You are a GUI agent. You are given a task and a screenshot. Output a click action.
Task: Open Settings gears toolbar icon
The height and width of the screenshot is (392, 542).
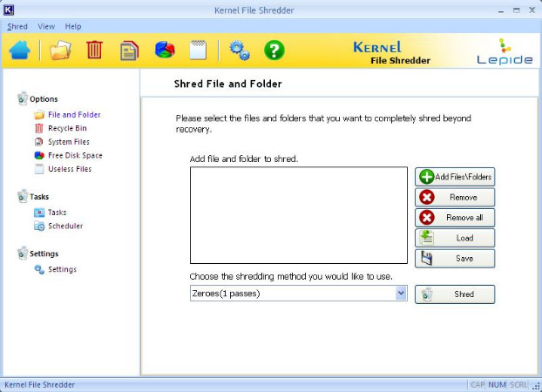tap(240, 51)
